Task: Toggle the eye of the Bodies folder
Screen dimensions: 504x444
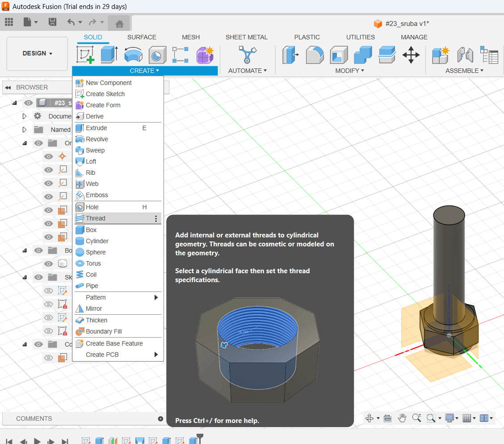Action: coord(38,250)
